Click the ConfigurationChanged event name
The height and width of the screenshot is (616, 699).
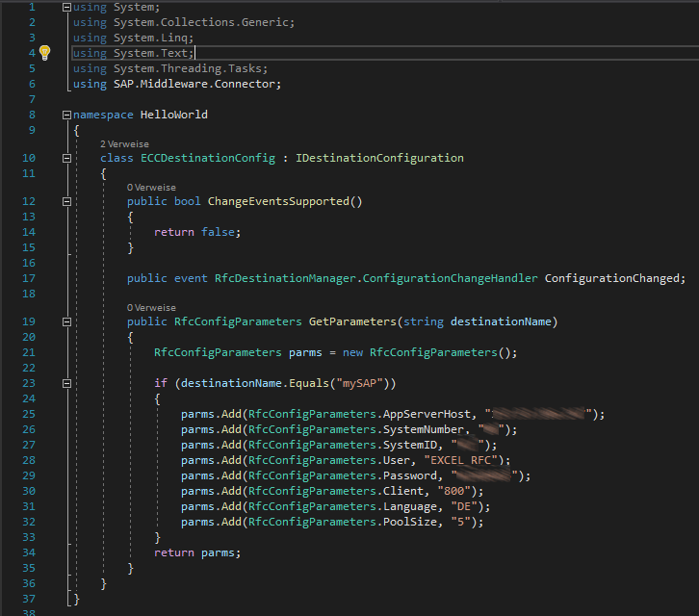[x=611, y=278]
